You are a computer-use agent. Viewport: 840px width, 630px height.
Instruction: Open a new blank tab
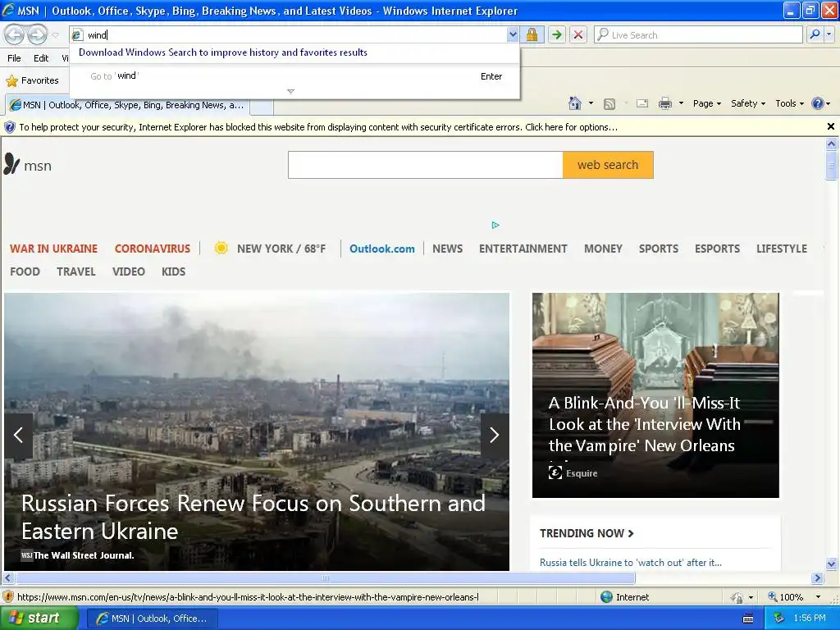point(262,106)
